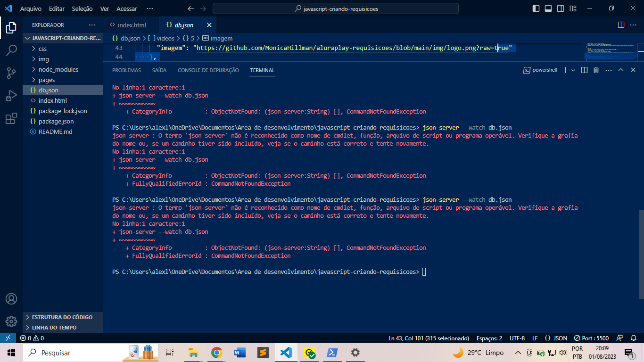
Task: Open the Manage gear in activity bar
Action: (x=11, y=321)
